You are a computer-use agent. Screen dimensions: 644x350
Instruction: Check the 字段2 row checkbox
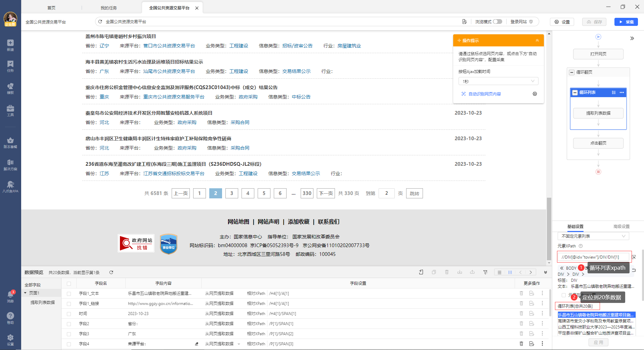tap(69, 324)
